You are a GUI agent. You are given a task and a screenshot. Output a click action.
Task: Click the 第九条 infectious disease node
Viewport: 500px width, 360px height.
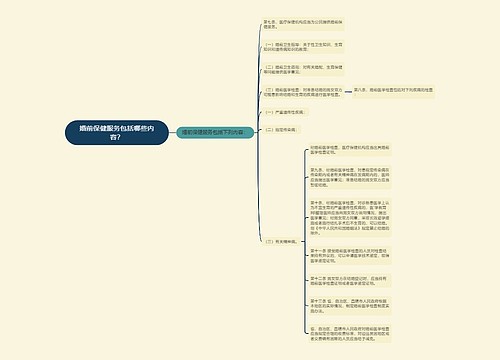(350, 177)
